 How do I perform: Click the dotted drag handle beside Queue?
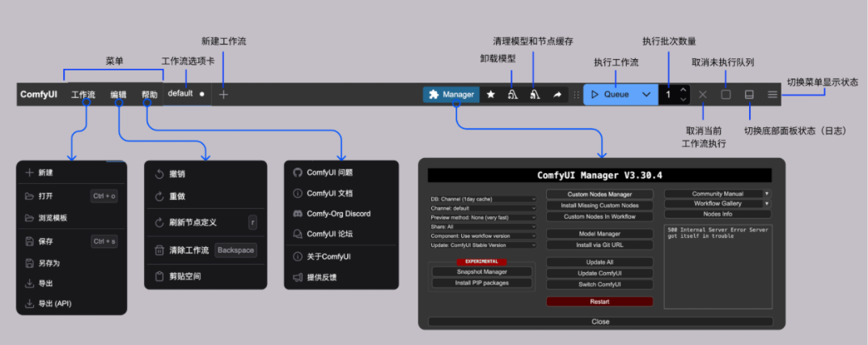point(576,95)
